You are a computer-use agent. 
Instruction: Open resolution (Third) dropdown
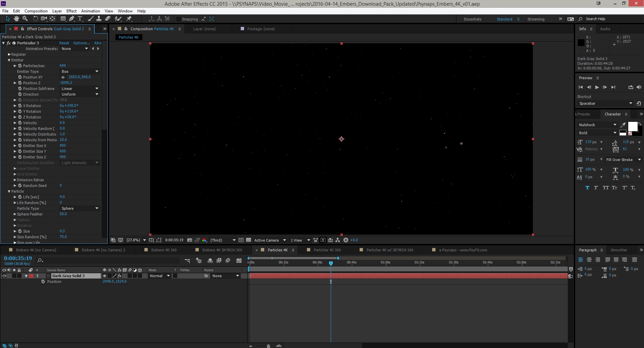coord(223,240)
